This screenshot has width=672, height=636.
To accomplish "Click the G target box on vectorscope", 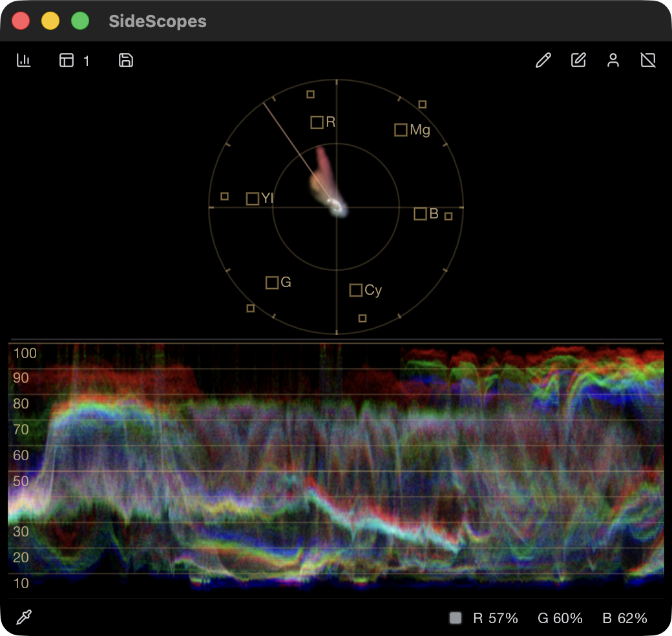I will click(x=272, y=283).
